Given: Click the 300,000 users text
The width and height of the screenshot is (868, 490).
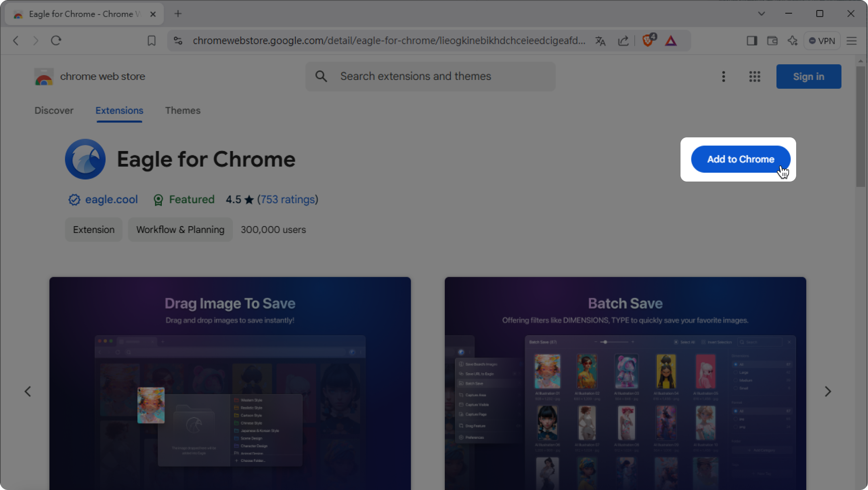Looking at the screenshot, I should [x=273, y=229].
